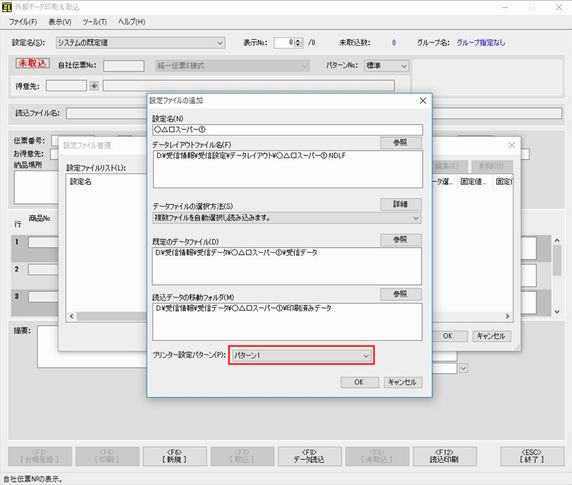Open the ヘルプ(H) menu
Viewport: 572px width, 485px height.
(x=131, y=22)
